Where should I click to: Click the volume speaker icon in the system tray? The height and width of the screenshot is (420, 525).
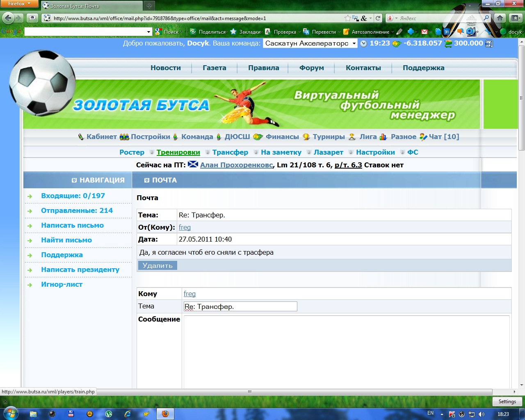coord(482,414)
